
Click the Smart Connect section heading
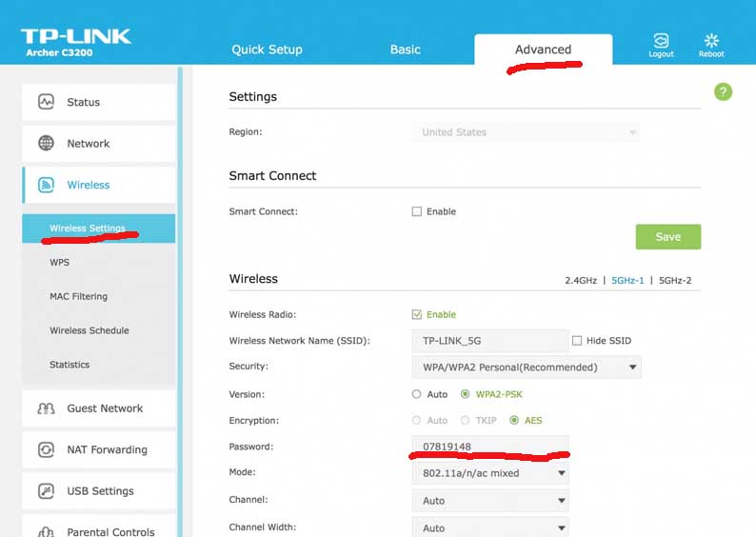273,176
